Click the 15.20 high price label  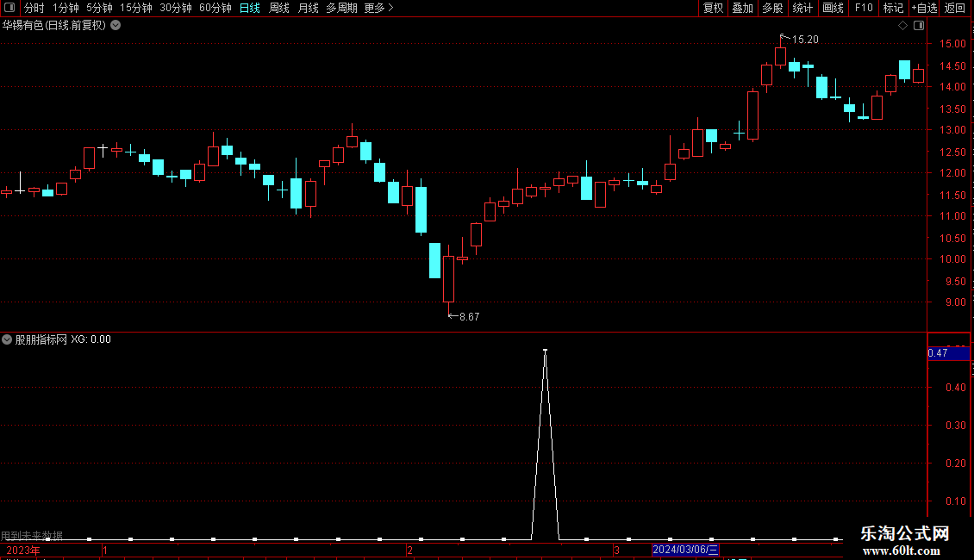click(805, 40)
